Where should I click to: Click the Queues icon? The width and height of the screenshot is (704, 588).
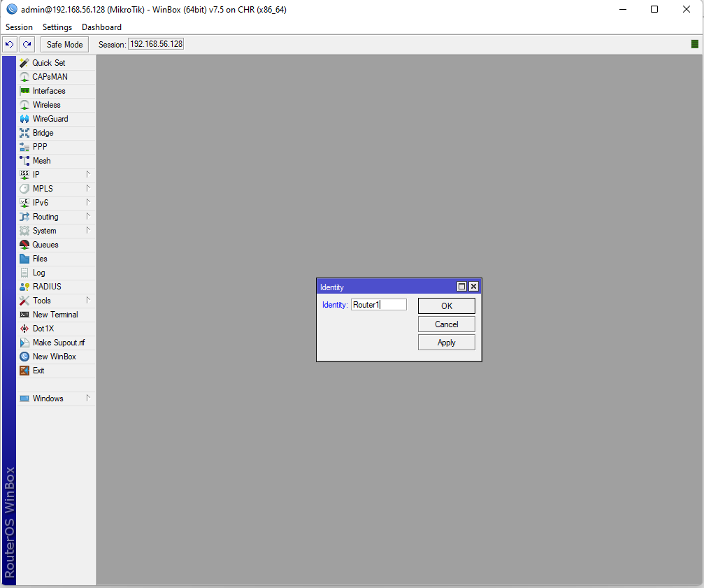24,245
